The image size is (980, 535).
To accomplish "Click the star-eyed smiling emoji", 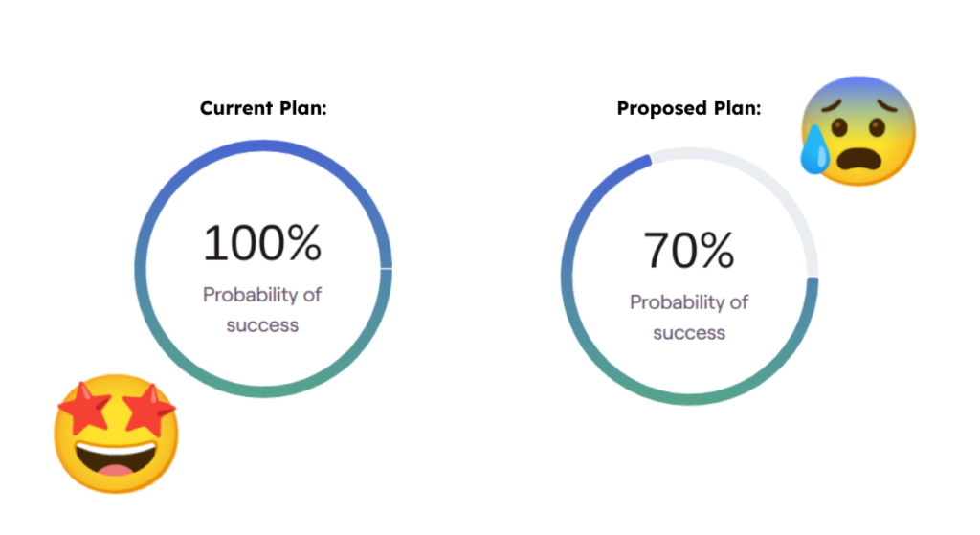I will tap(116, 434).
